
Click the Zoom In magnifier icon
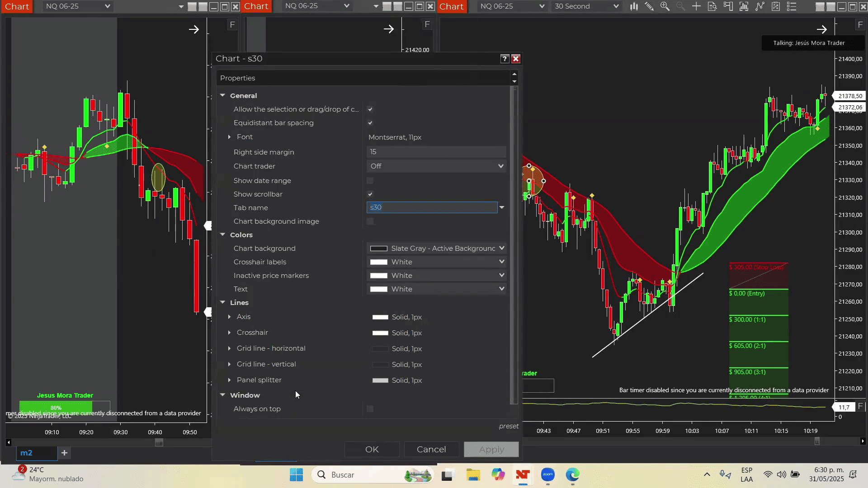click(665, 6)
